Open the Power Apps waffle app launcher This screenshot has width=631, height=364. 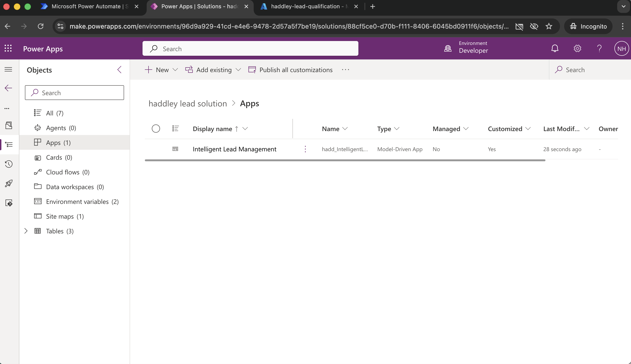pyautogui.click(x=8, y=48)
